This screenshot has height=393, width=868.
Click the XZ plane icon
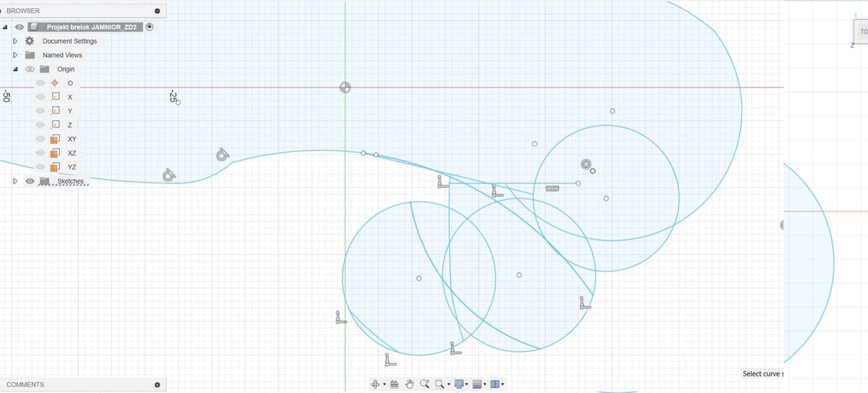(x=55, y=153)
